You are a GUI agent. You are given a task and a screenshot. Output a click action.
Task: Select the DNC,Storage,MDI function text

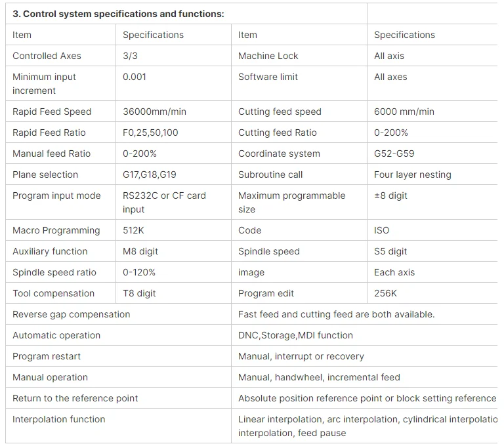pyautogui.click(x=295, y=335)
